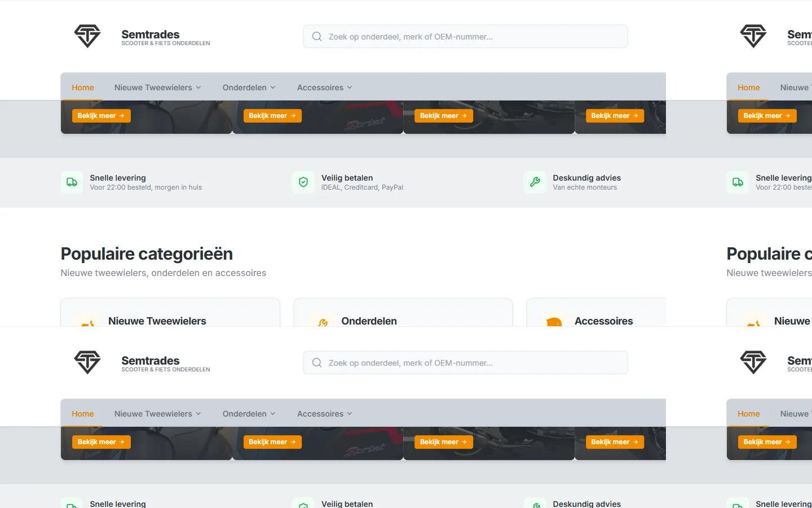Screen dimensions: 812x508
Task: Click 'Deskundig advies' title in lower-left copy
Action: tap(586, 503)
